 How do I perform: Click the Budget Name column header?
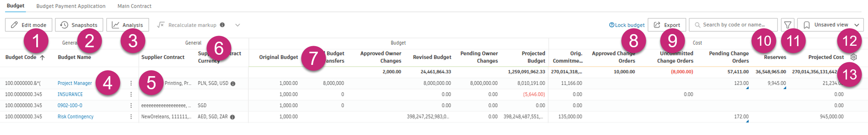[x=74, y=57]
